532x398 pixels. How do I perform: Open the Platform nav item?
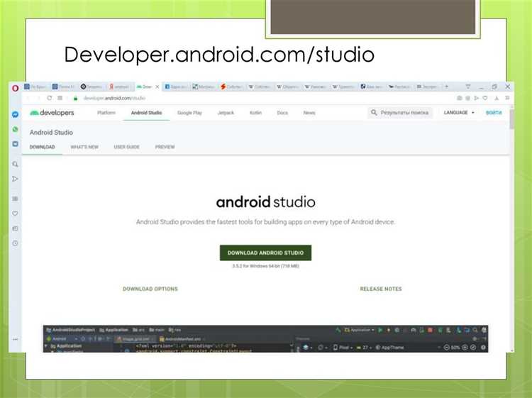click(x=106, y=113)
